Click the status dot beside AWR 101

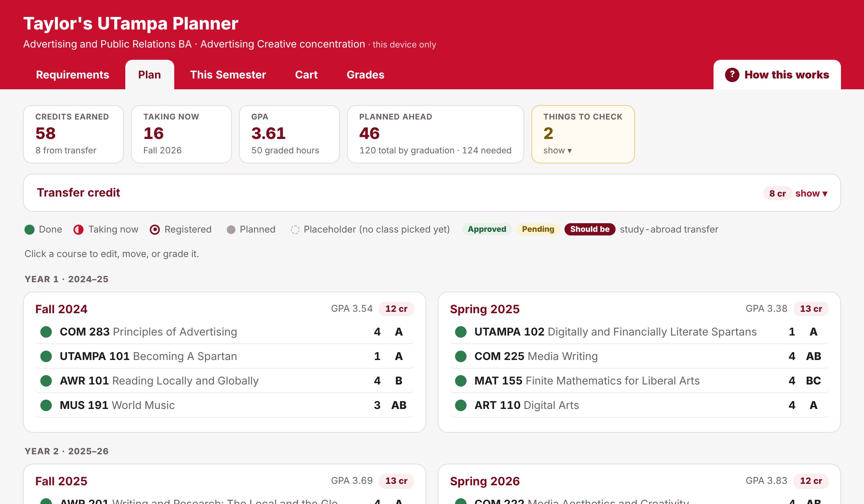click(46, 381)
